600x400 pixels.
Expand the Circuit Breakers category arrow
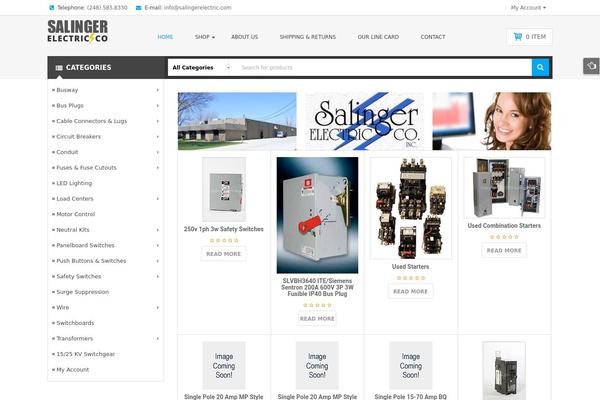coord(158,137)
